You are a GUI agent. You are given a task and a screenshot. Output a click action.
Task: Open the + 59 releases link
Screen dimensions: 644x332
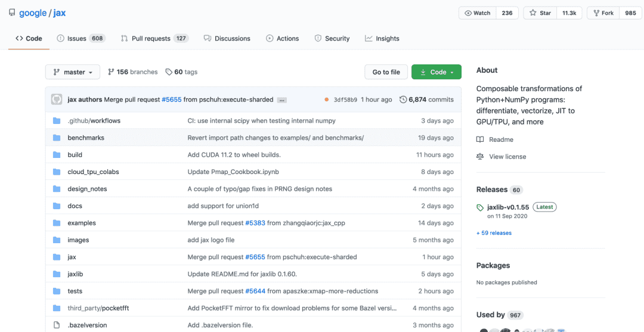[494, 233]
